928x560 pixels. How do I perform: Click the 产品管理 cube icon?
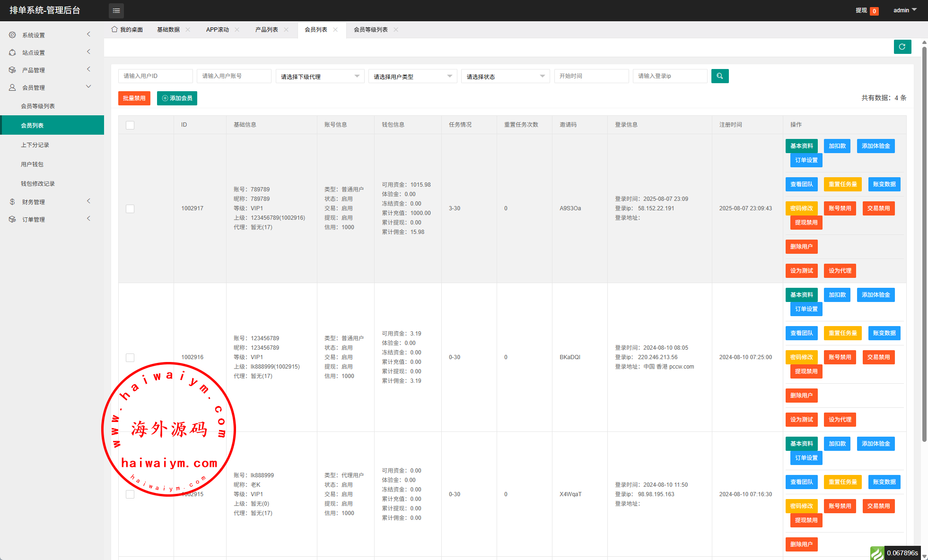tap(12, 70)
